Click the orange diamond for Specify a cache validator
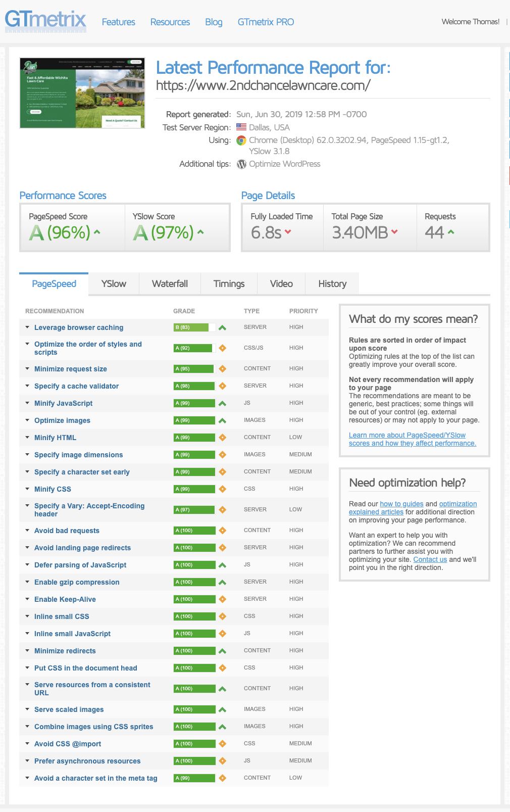The width and height of the screenshot is (510, 812). (x=222, y=386)
